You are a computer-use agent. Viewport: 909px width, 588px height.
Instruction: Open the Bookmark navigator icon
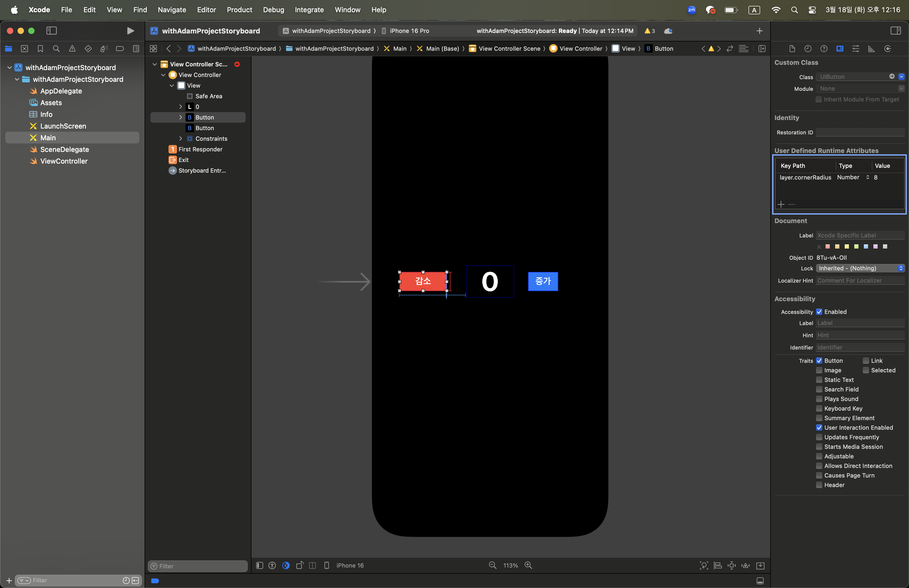pos(40,48)
